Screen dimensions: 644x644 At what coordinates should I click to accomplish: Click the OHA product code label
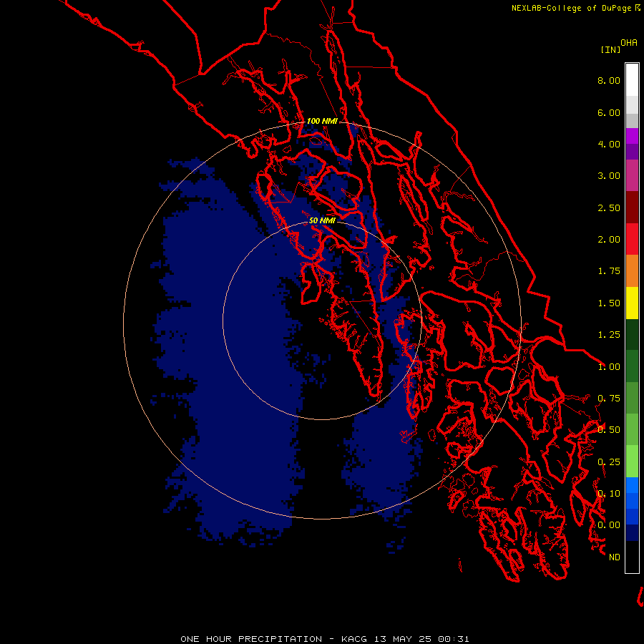[629, 43]
